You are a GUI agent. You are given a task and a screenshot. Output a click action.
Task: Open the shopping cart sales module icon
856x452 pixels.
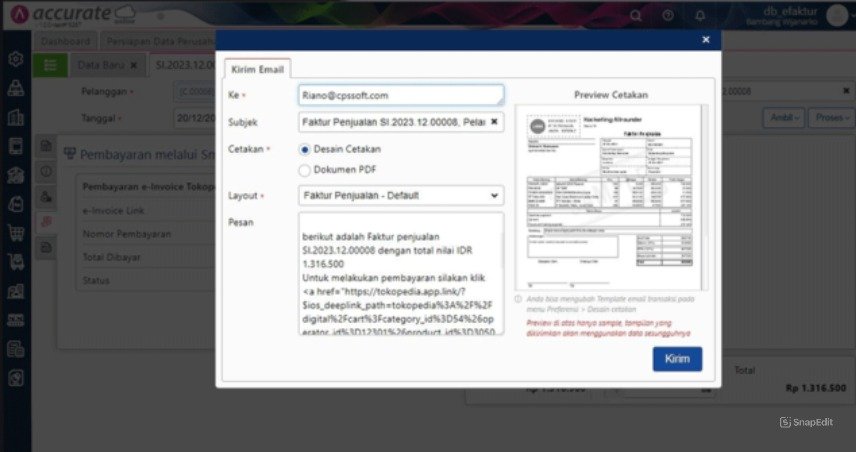pyautogui.click(x=16, y=233)
